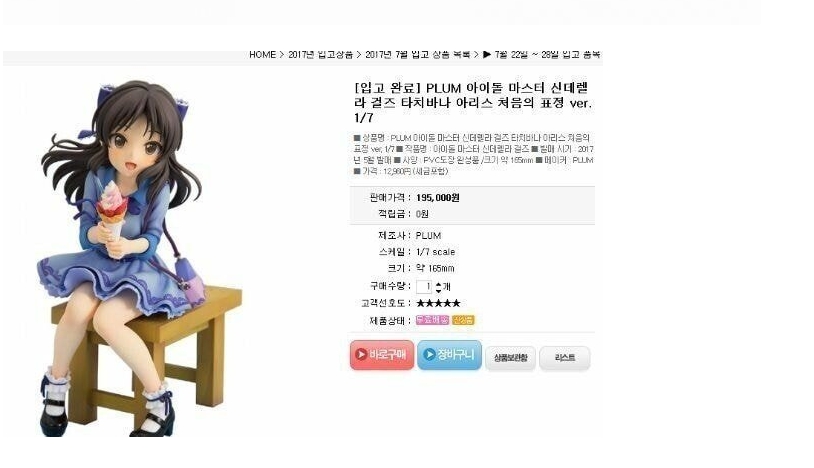Screen dimensions: 814x468
Task: Click the pink 무료배송 status badge
Action: 432,320
